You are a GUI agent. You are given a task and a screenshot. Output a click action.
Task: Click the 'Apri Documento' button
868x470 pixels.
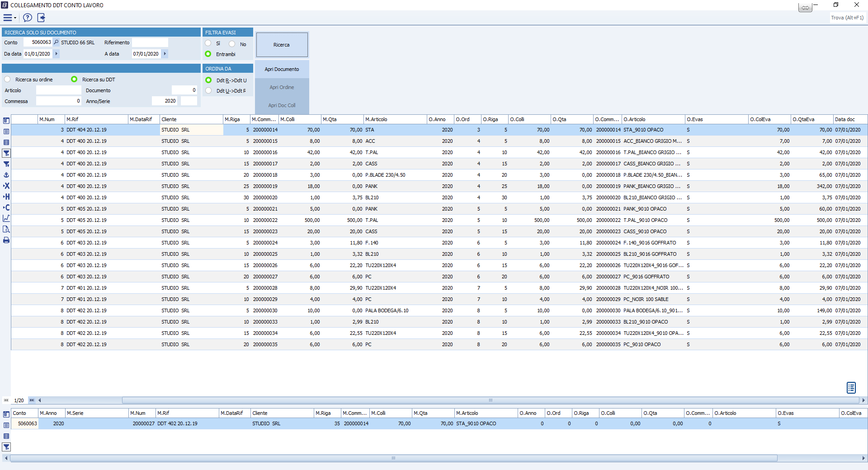click(282, 69)
